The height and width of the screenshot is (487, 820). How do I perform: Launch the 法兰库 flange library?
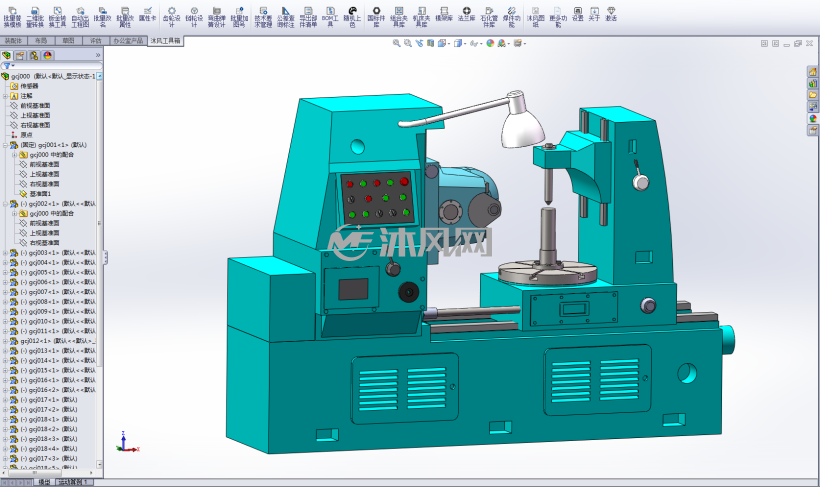coord(466,14)
